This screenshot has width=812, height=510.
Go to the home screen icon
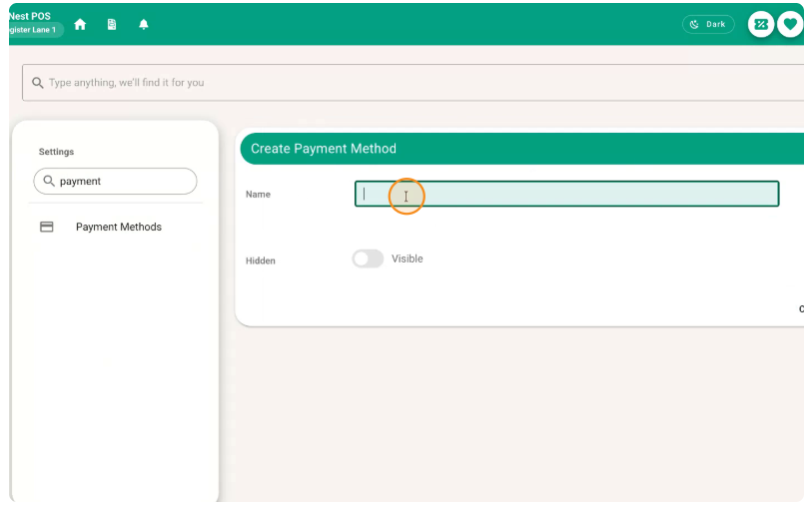pos(80,24)
